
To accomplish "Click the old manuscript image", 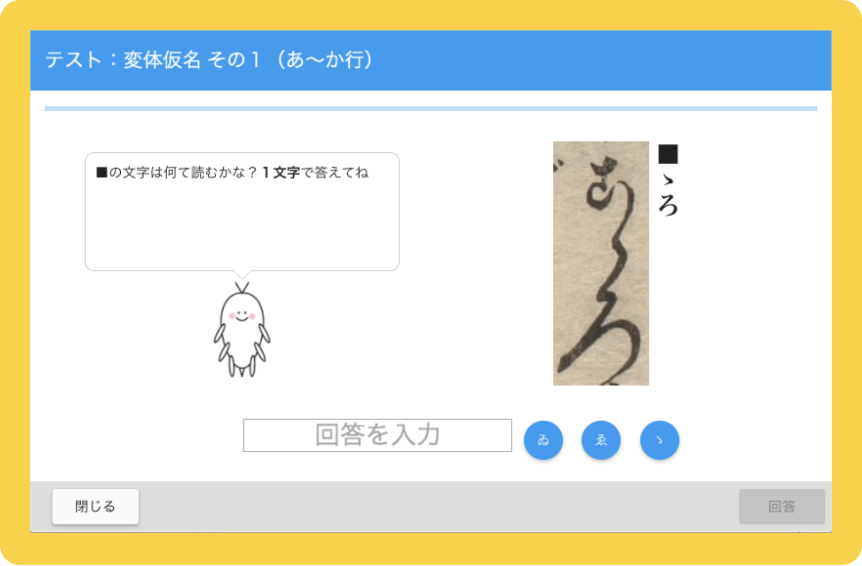I will pyautogui.click(x=601, y=263).
